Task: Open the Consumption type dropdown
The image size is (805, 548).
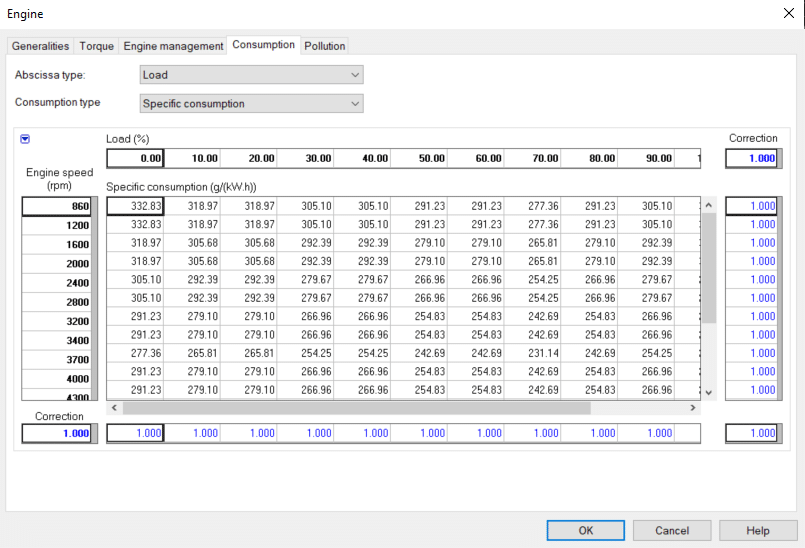Action: tap(252, 104)
